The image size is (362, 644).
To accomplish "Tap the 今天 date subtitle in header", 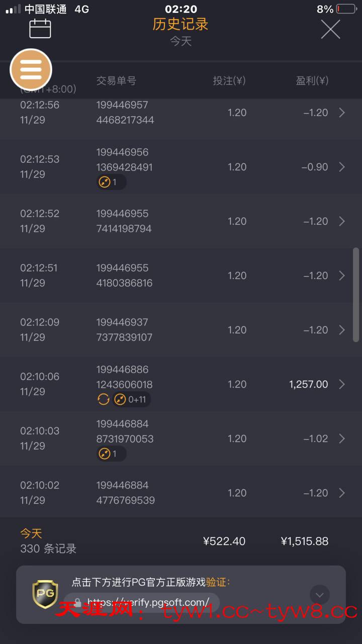I will [180, 41].
